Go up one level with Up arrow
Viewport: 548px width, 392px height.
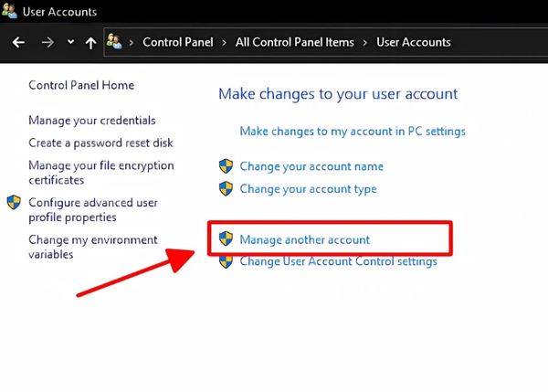click(90, 42)
